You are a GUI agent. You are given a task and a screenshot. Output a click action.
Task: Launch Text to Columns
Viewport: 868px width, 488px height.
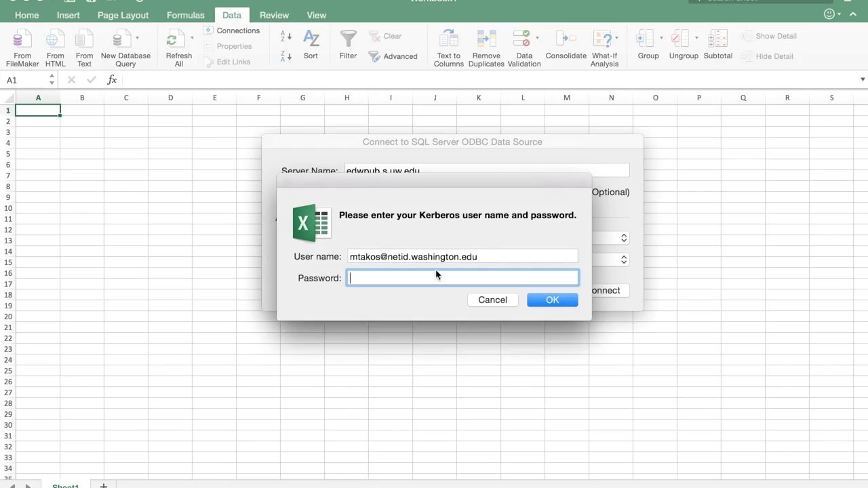448,49
